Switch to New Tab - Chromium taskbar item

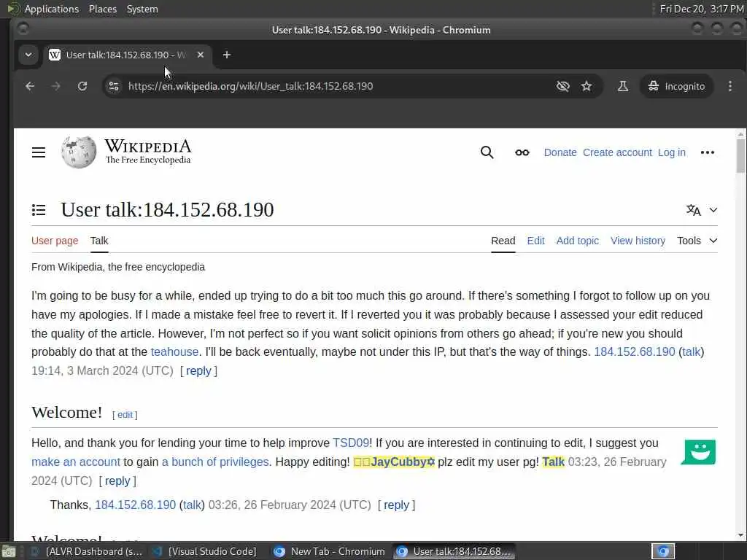click(330, 551)
